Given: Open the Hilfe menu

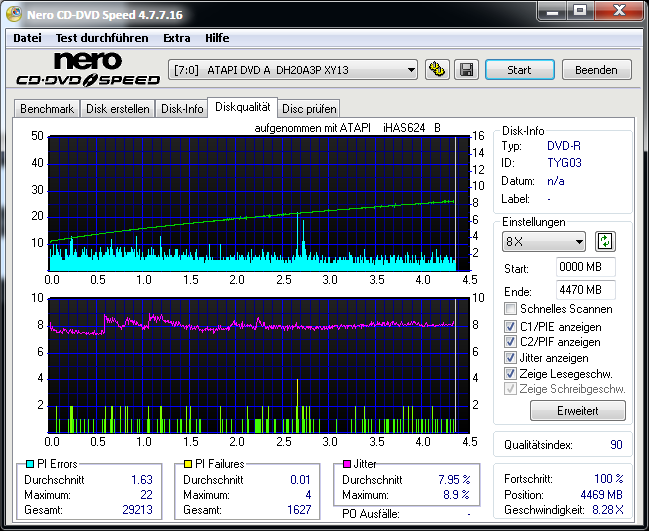Looking at the screenshot, I should tap(217, 38).
